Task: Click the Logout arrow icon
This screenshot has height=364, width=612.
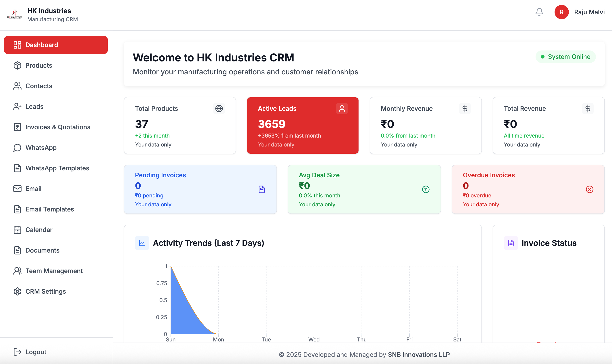Action: (17, 352)
